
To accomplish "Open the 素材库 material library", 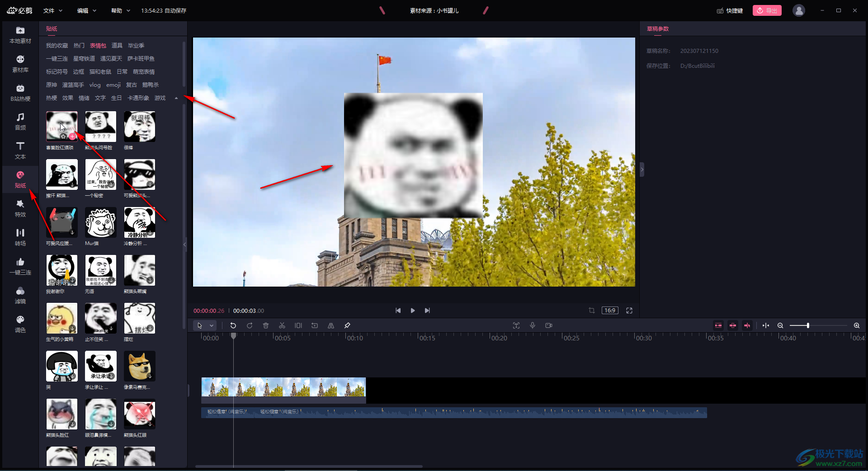I will (20, 64).
